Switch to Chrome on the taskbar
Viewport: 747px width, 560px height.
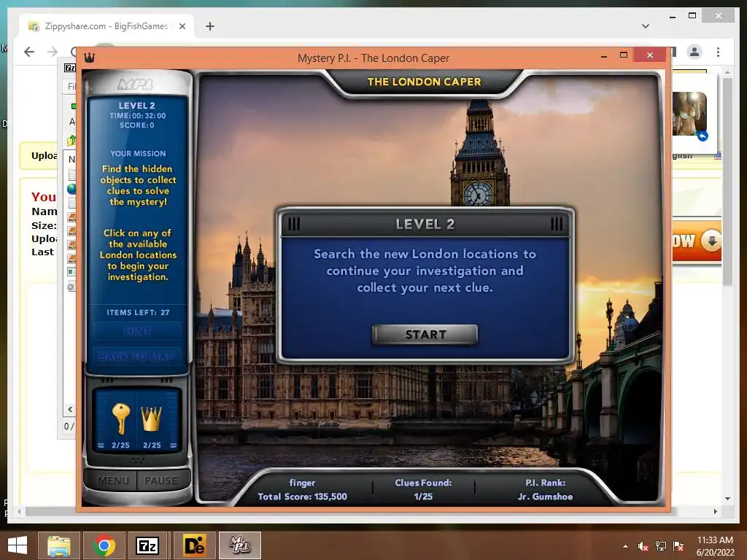click(104, 545)
